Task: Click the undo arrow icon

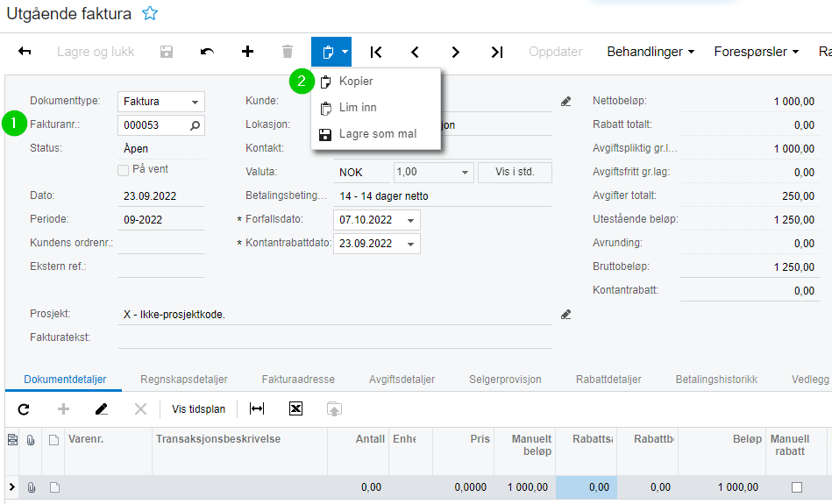Action: coord(207,52)
